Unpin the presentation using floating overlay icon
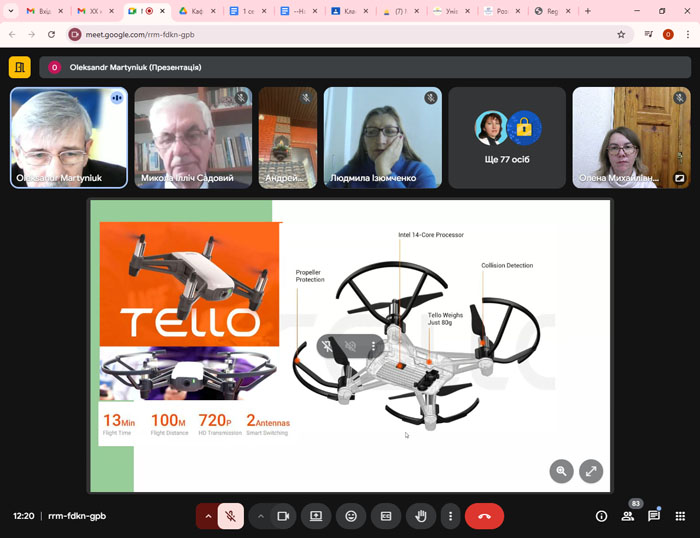The height and width of the screenshot is (538, 700). pos(327,346)
